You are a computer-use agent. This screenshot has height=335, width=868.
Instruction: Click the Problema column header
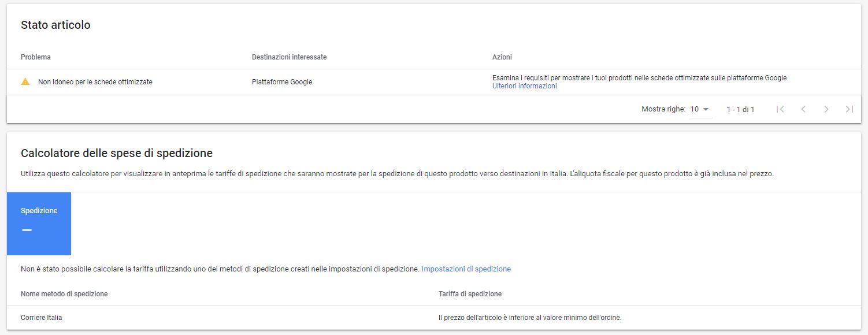(36, 57)
